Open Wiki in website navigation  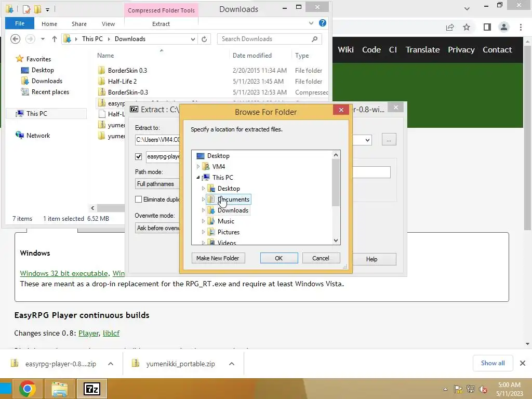[345, 50]
